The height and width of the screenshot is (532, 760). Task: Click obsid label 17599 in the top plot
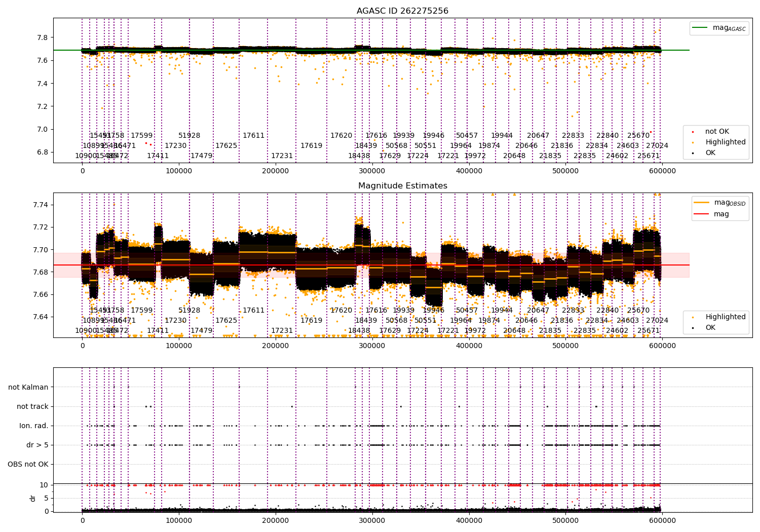click(x=142, y=136)
